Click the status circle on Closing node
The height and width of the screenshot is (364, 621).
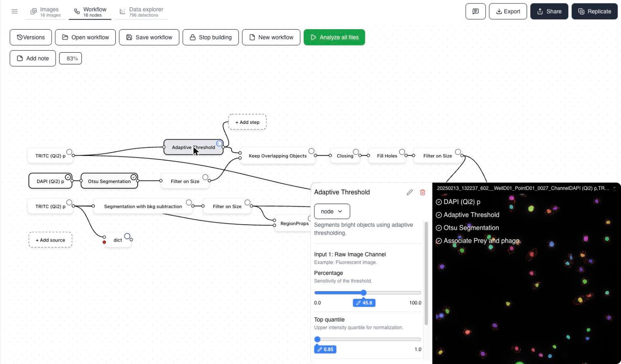[x=356, y=152]
